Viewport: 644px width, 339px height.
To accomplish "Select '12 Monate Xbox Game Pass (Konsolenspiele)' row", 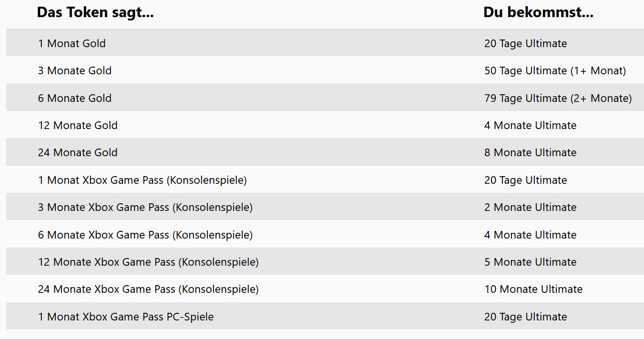I will pos(148,262).
